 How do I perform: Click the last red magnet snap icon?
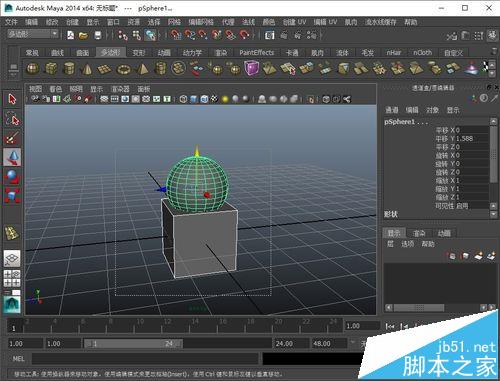[244, 35]
